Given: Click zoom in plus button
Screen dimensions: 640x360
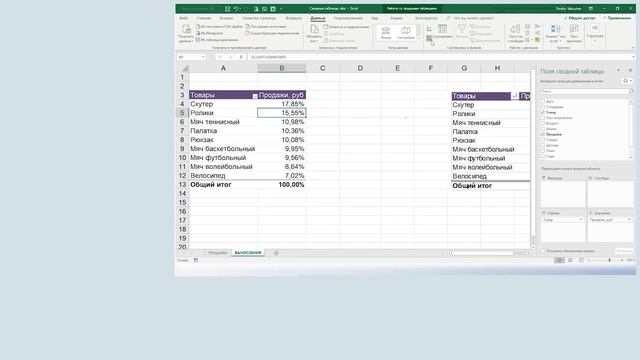Looking at the screenshot, I should click(x=622, y=260).
